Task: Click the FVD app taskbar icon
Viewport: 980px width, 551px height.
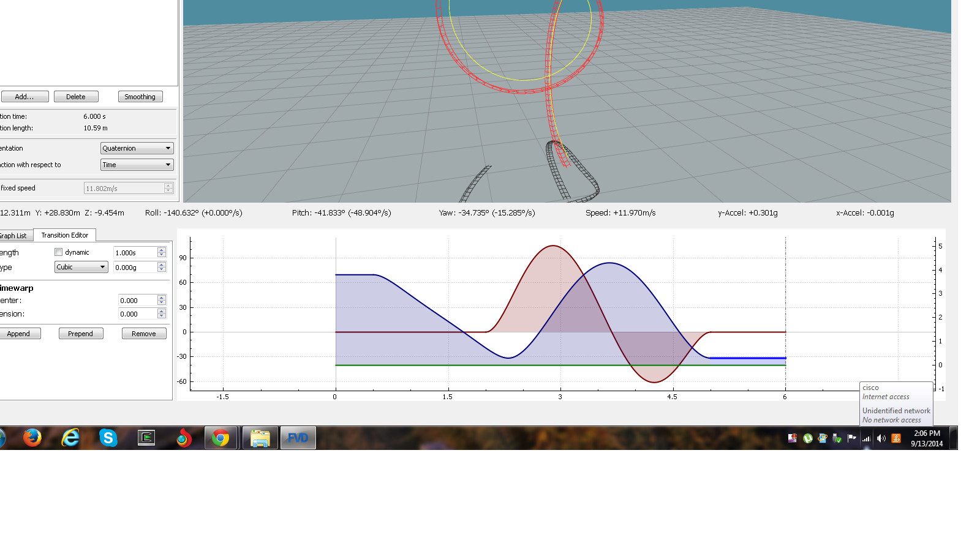Action: click(x=298, y=438)
